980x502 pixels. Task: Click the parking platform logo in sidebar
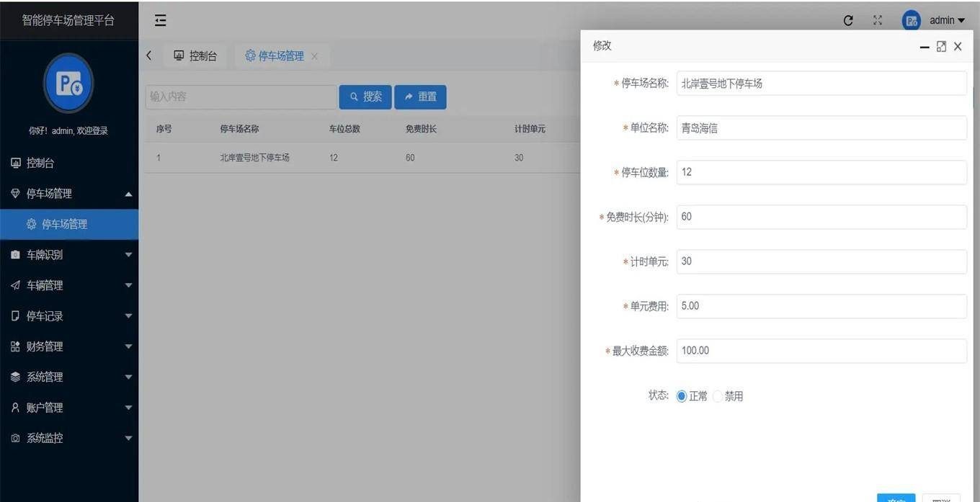[68, 84]
